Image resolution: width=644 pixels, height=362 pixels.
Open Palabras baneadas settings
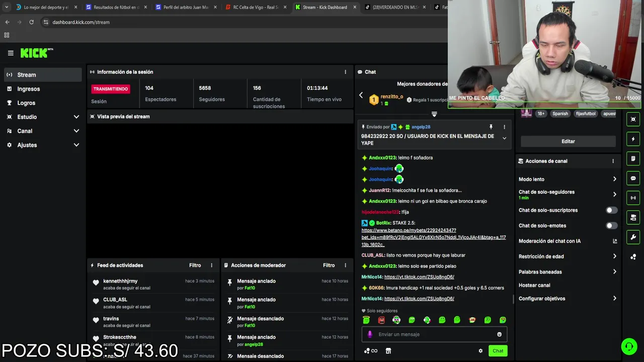click(x=568, y=272)
